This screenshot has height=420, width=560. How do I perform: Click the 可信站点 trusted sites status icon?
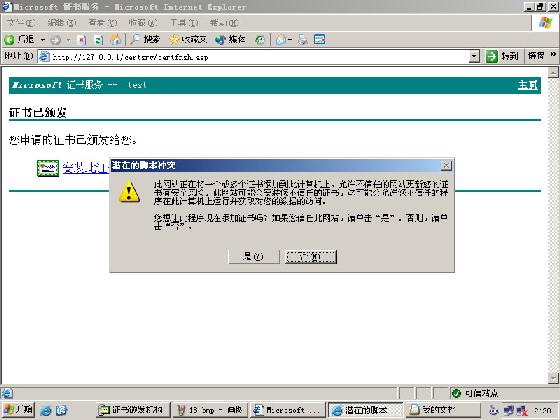coord(456,393)
